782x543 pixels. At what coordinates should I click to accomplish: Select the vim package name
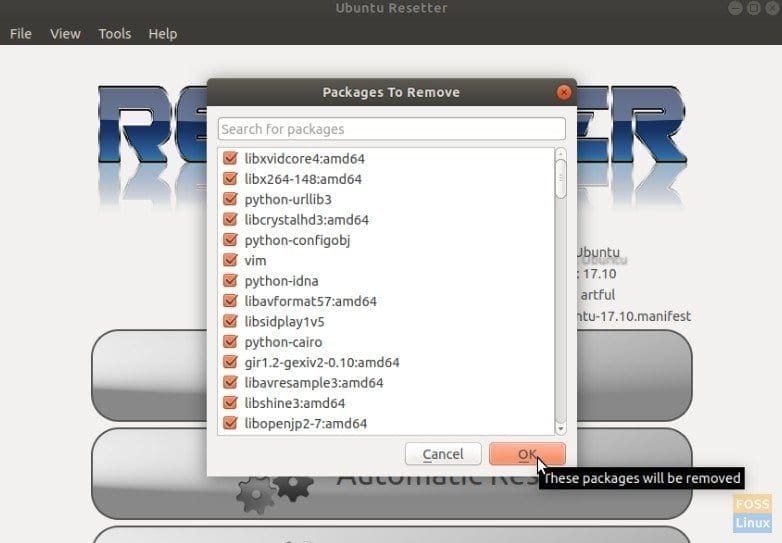(x=255, y=260)
